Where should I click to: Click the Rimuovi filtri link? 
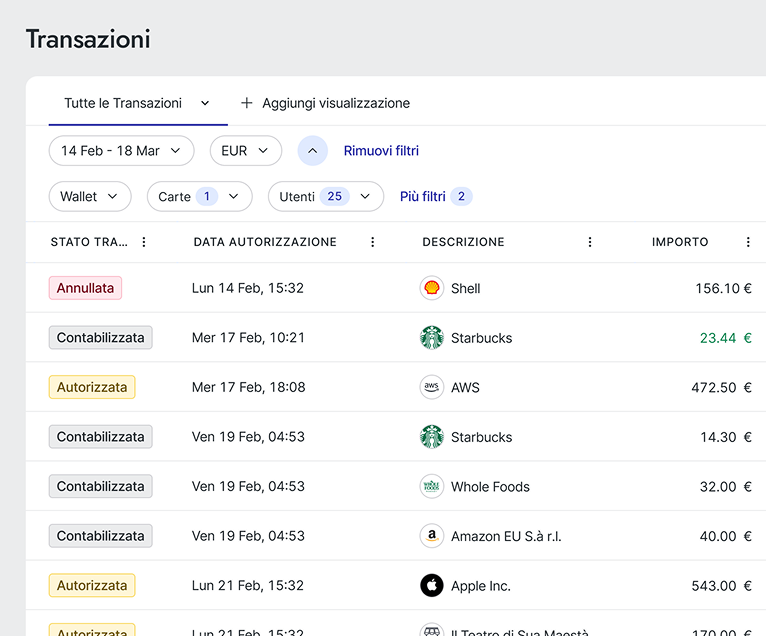[x=381, y=151]
